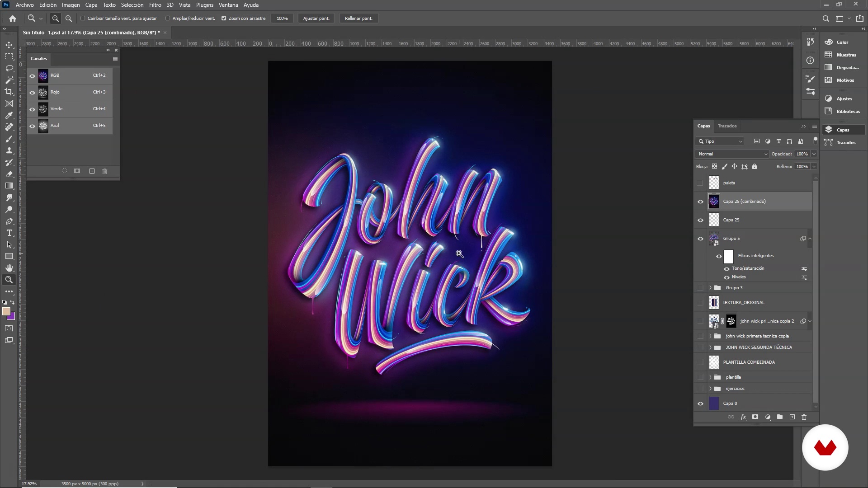Select the Hand tool
This screenshot has width=868, height=488.
click(x=9, y=268)
